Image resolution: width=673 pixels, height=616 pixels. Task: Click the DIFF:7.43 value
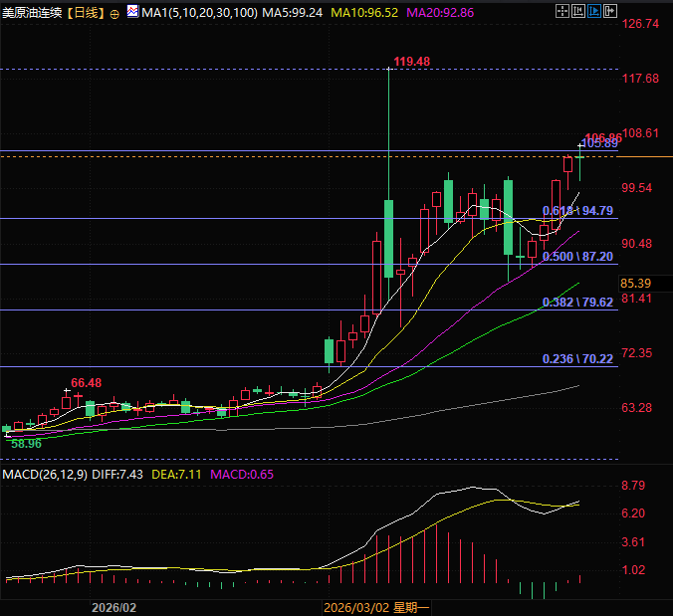click(x=117, y=475)
